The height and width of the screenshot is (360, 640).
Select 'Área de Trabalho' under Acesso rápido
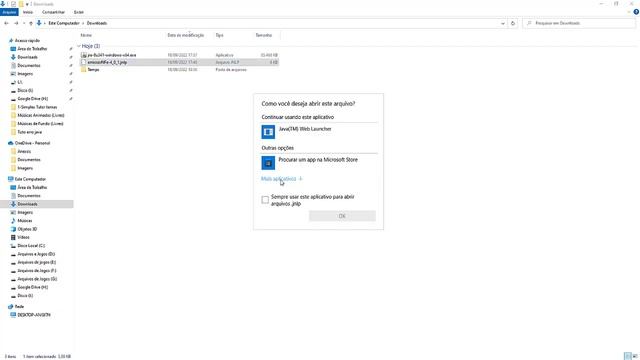(x=32, y=49)
